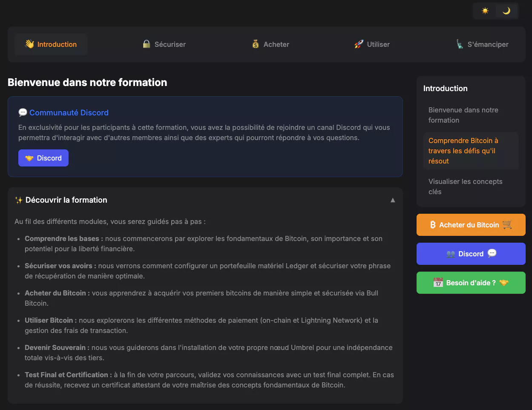The width and height of the screenshot is (532, 410).
Task: Click the Découvrir la formation heading
Action: point(66,200)
